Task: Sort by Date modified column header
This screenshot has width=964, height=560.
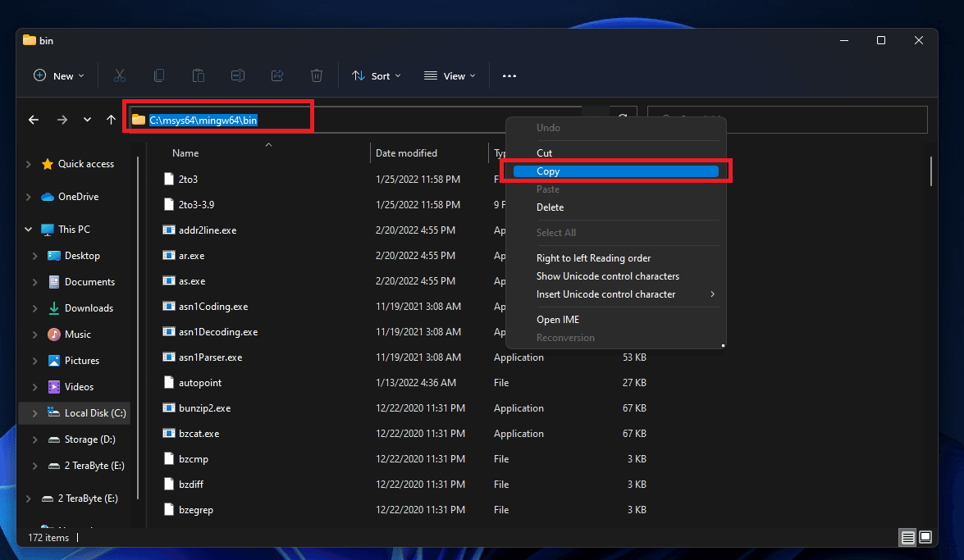Action: click(x=406, y=153)
